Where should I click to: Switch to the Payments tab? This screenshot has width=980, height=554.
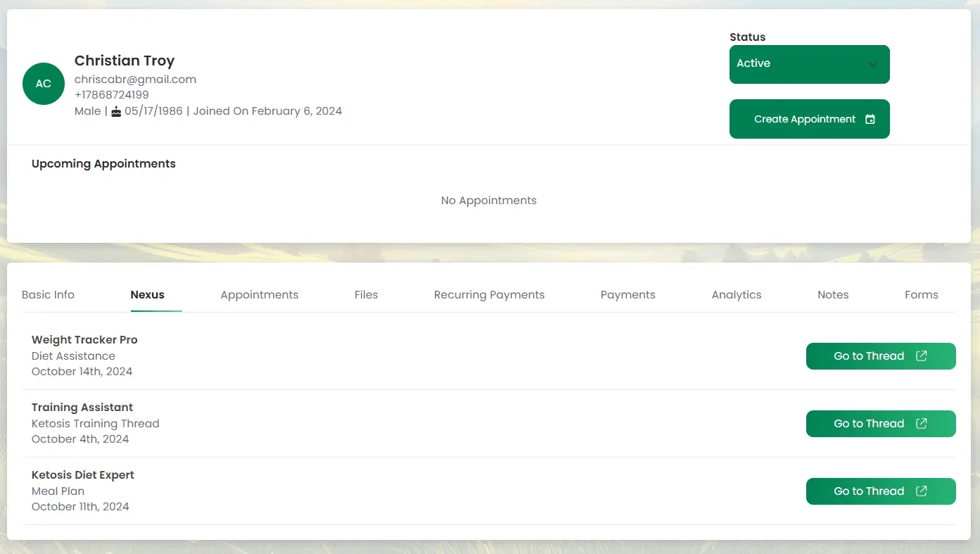pyautogui.click(x=628, y=295)
